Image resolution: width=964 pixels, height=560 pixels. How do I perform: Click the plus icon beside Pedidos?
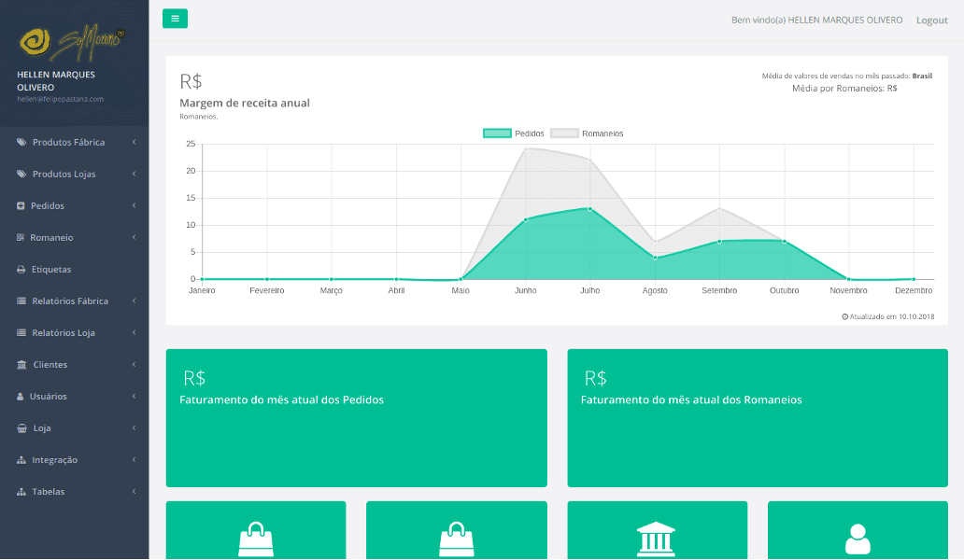click(21, 206)
